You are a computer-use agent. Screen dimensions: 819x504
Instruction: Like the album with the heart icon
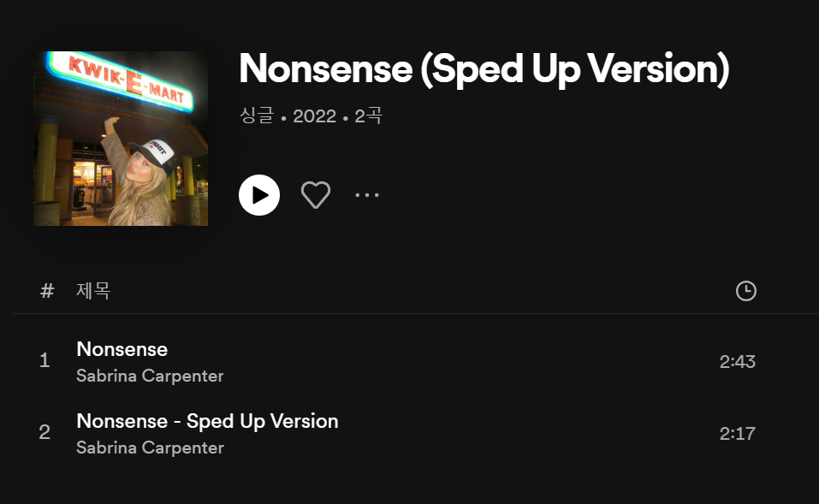tap(316, 195)
